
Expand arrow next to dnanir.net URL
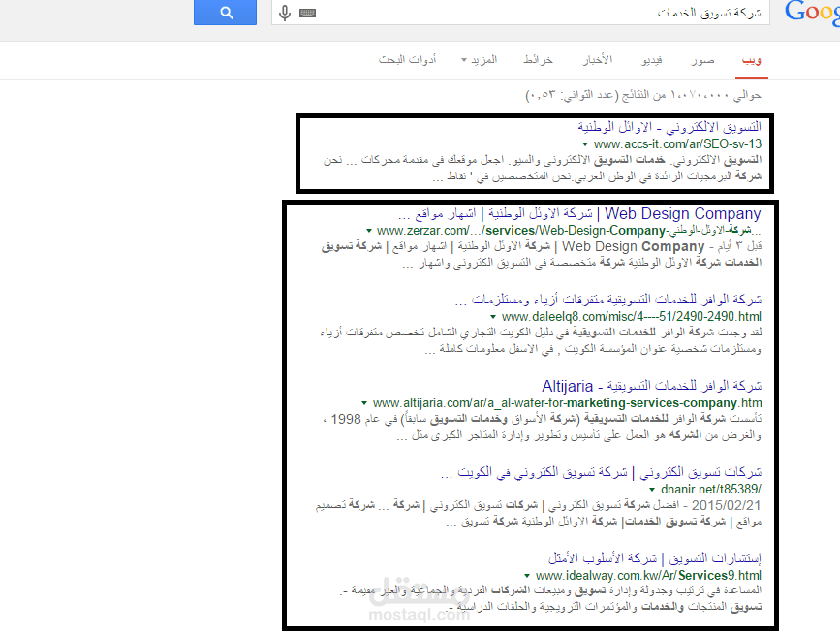coord(652,490)
